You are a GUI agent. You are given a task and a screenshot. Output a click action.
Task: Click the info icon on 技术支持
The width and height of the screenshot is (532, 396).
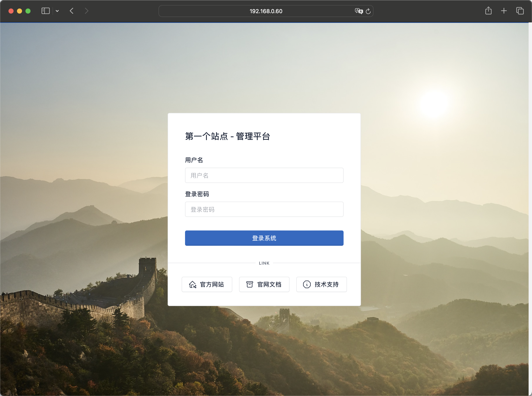click(307, 284)
